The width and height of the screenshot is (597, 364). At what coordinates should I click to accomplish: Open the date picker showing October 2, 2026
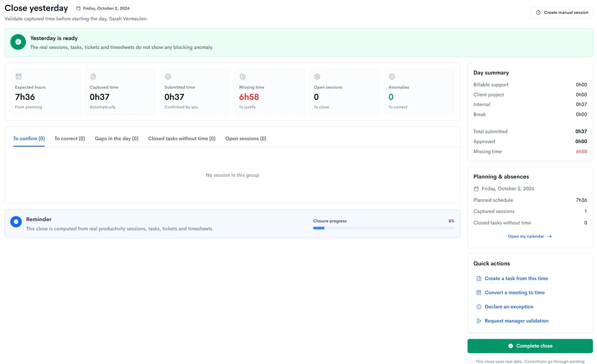(x=103, y=8)
